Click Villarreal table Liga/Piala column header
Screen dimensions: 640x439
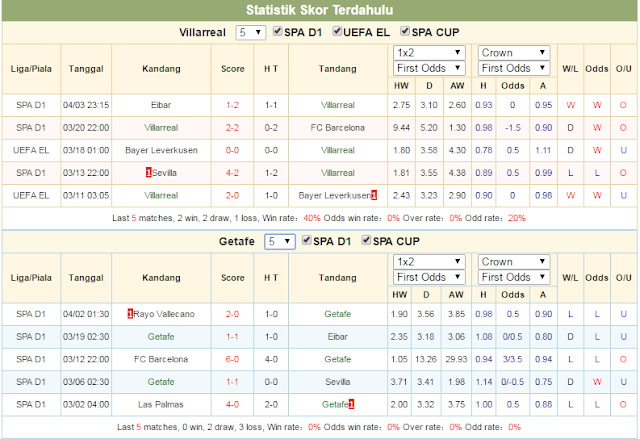point(31,69)
